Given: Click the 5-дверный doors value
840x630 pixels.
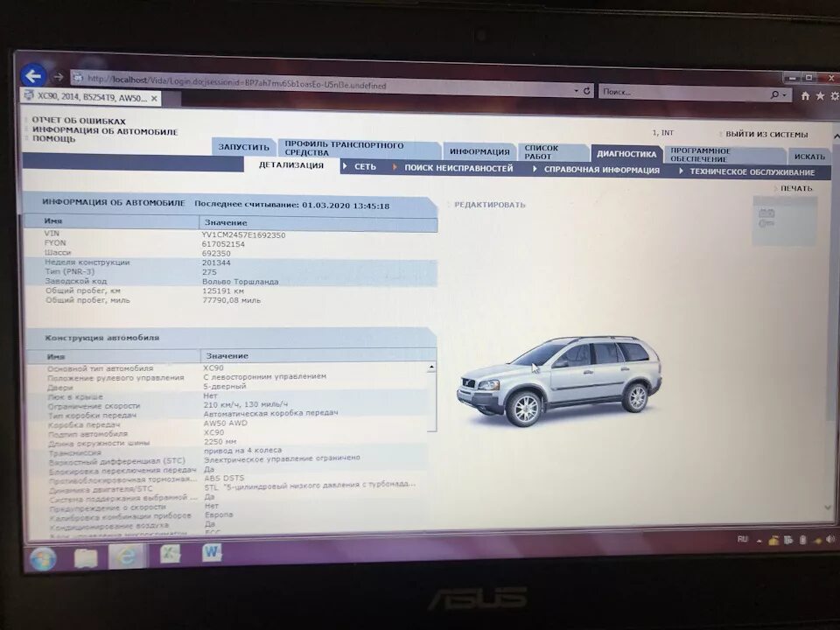Looking at the screenshot, I should 225,386.
